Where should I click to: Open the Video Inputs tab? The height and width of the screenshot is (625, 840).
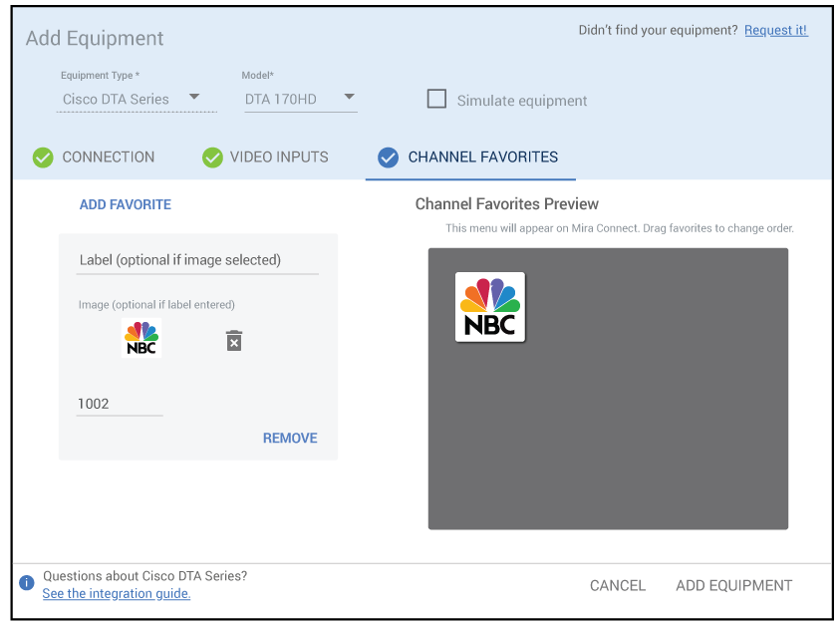tap(279, 157)
